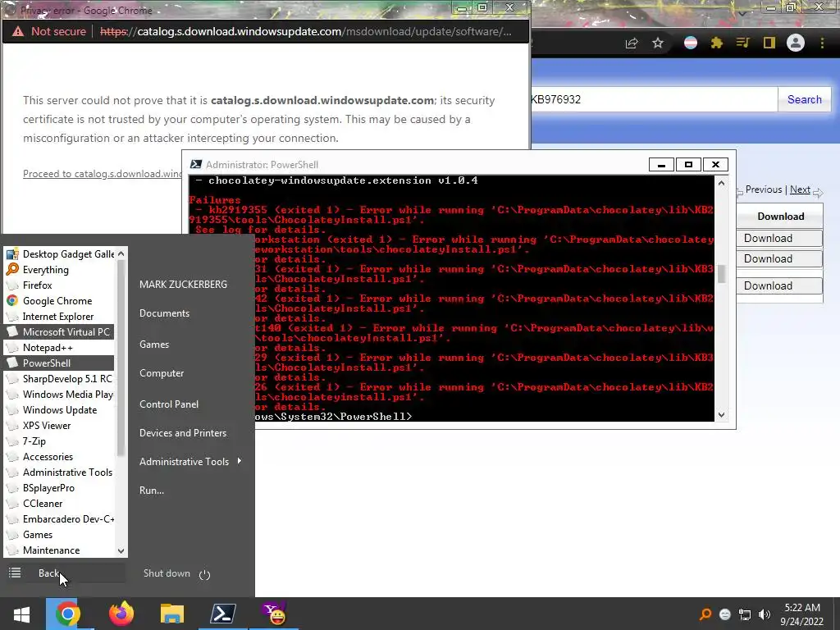Click the Everything search tray icon
The image size is (840, 630).
pos(705,614)
